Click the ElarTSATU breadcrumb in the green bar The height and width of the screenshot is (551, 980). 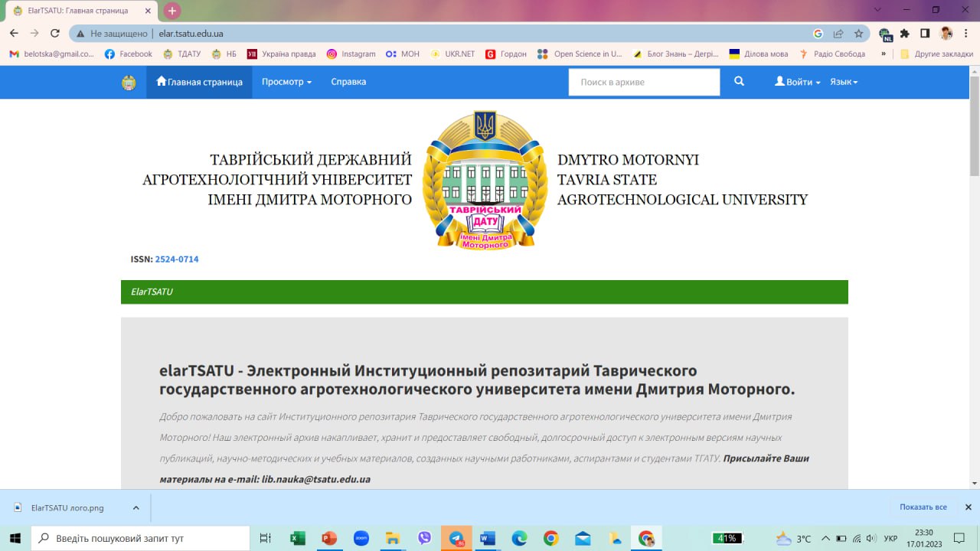[152, 292]
